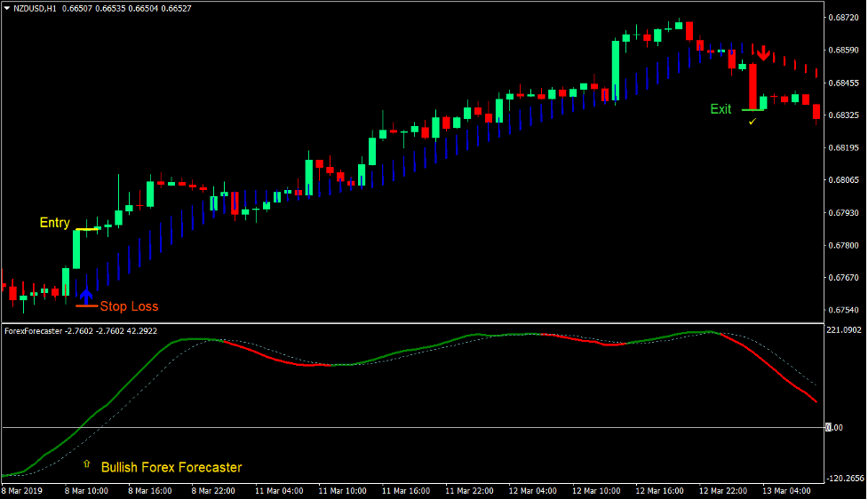Click the green Exit text label
The height and width of the screenshot is (499, 868).
pos(721,109)
